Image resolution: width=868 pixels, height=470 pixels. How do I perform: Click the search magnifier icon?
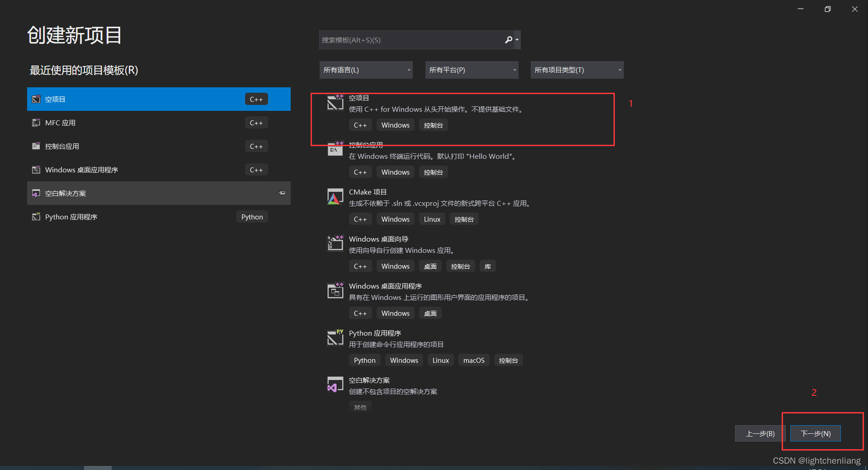(509, 40)
